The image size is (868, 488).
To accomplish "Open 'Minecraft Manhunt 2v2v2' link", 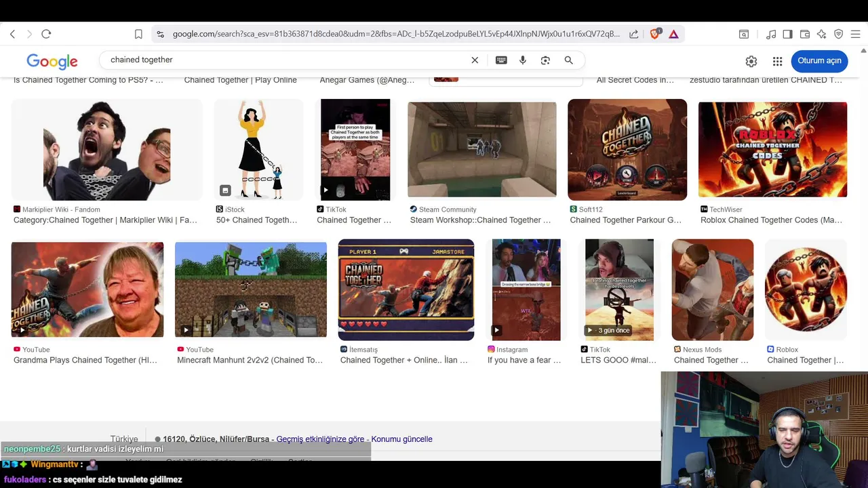I will (x=250, y=361).
